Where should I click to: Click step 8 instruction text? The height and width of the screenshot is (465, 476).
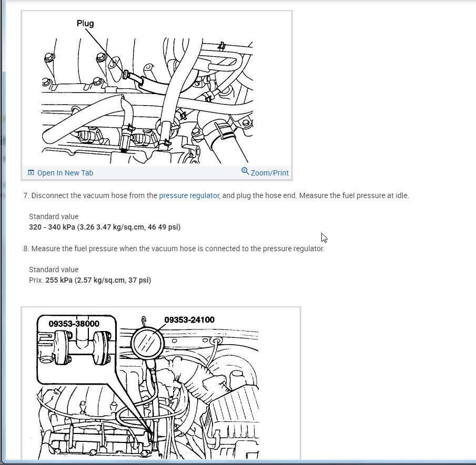tap(174, 249)
